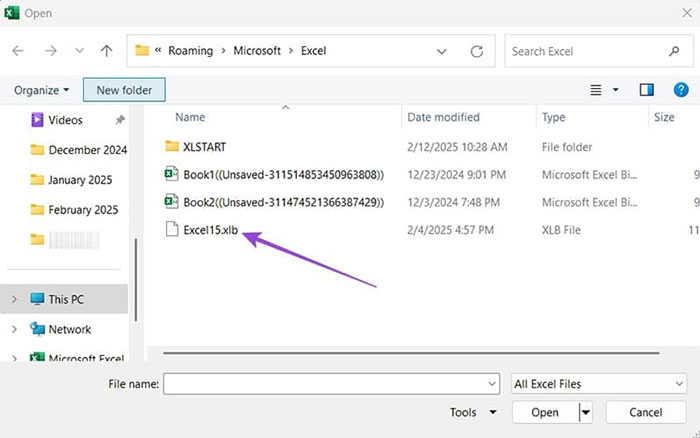Image resolution: width=700 pixels, height=438 pixels.
Task: Expand the This PC tree node
Action: click(x=14, y=299)
